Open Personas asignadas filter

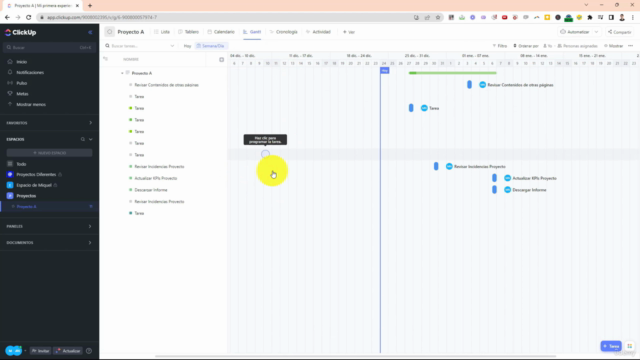[x=578, y=46]
